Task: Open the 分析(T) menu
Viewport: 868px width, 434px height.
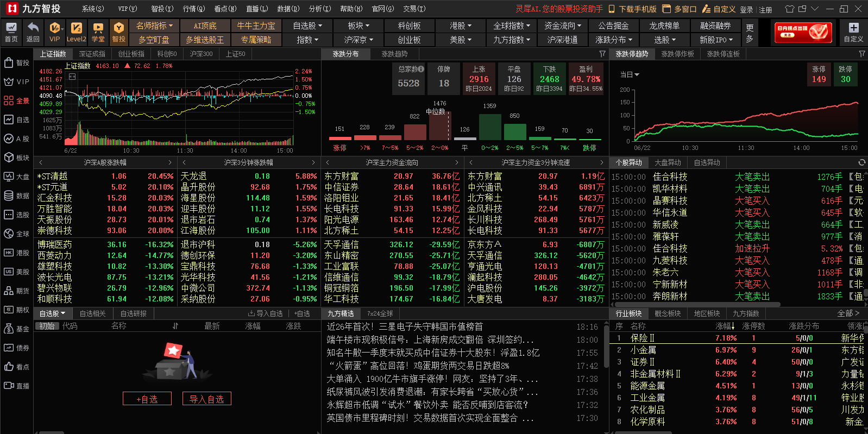Action: (320, 9)
